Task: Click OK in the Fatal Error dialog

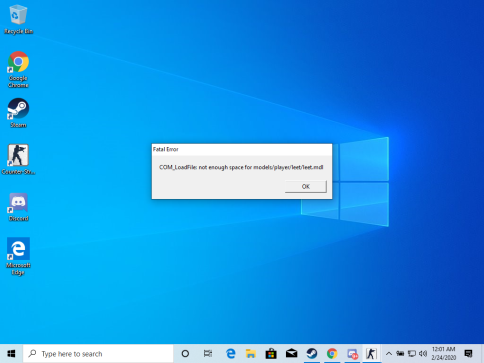Action: 306,186
